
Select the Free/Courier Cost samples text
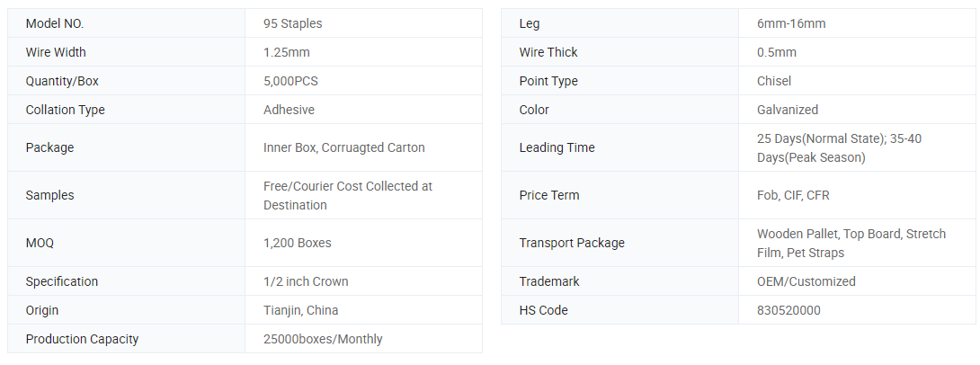point(348,196)
